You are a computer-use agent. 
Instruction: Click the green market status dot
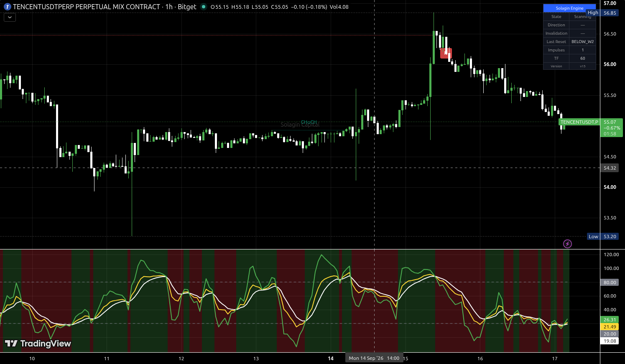tap(204, 7)
